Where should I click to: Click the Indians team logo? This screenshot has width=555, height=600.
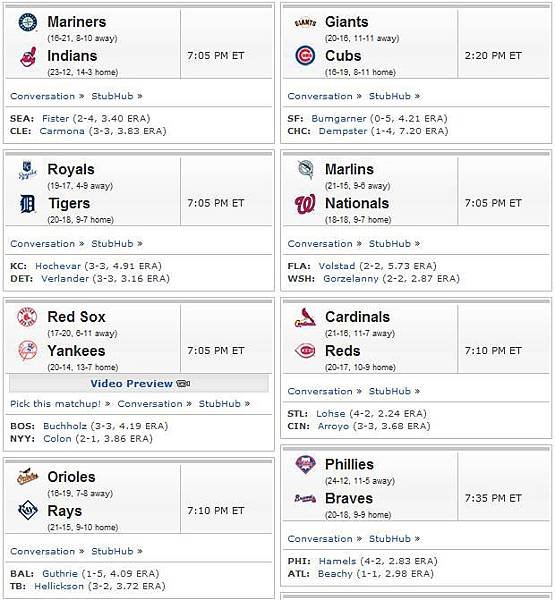coord(28,56)
